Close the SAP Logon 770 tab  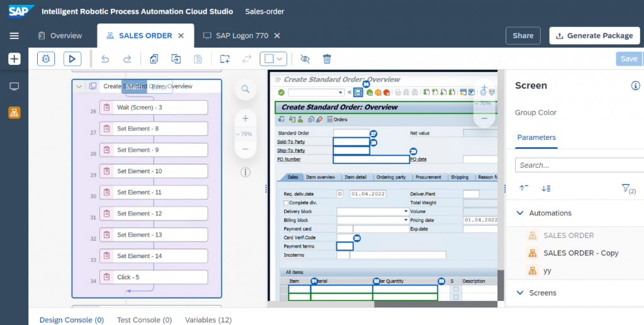pyautogui.click(x=277, y=36)
